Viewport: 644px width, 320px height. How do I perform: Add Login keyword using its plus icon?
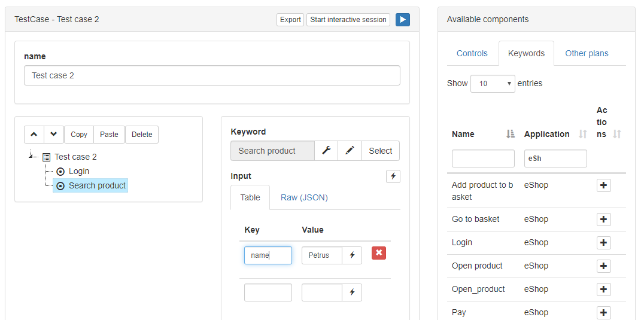(603, 243)
